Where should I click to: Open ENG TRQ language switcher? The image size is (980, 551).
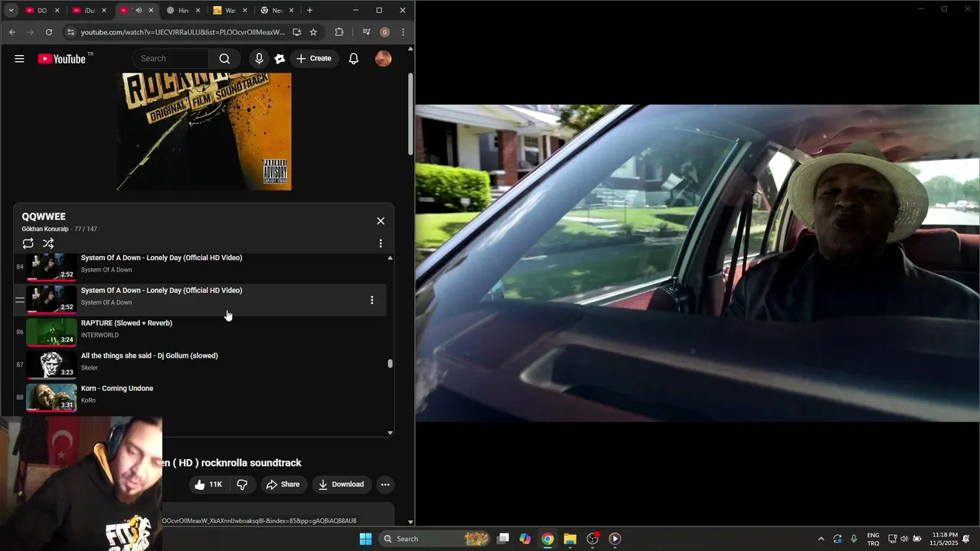pyautogui.click(x=873, y=539)
